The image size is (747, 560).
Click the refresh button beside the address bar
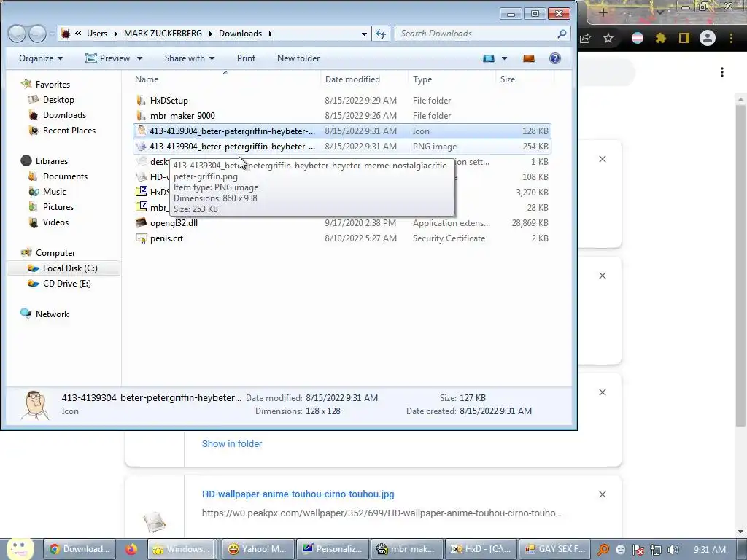381,34
